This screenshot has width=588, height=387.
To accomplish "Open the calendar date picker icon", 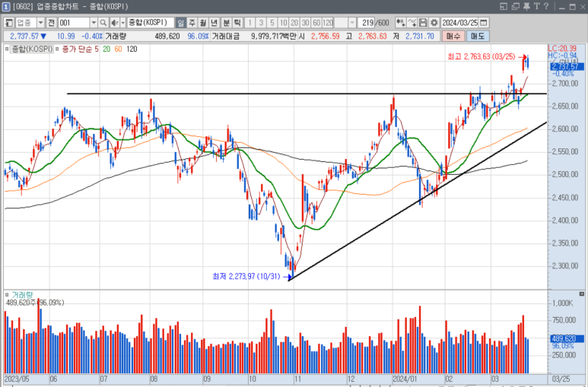I will point(484,23).
